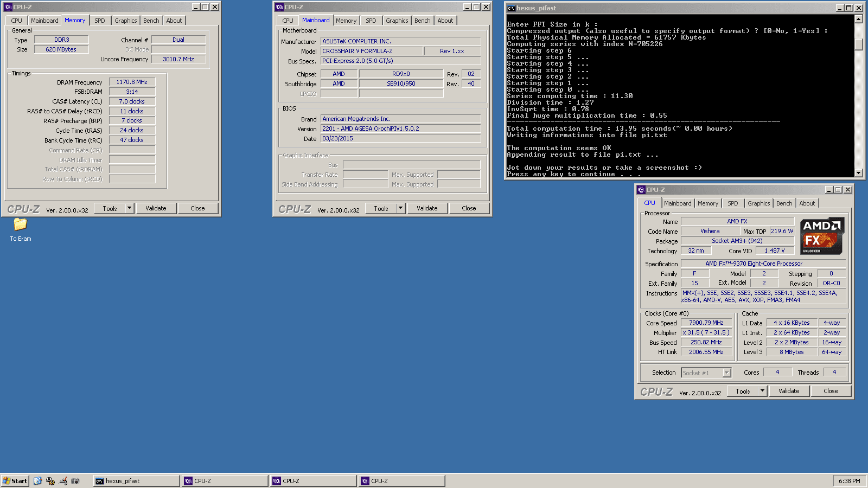Image resolution: width=868 pixels, height=488 pixels.
Task: Click the Southbridge SB910/950 field
Action: 401,84
